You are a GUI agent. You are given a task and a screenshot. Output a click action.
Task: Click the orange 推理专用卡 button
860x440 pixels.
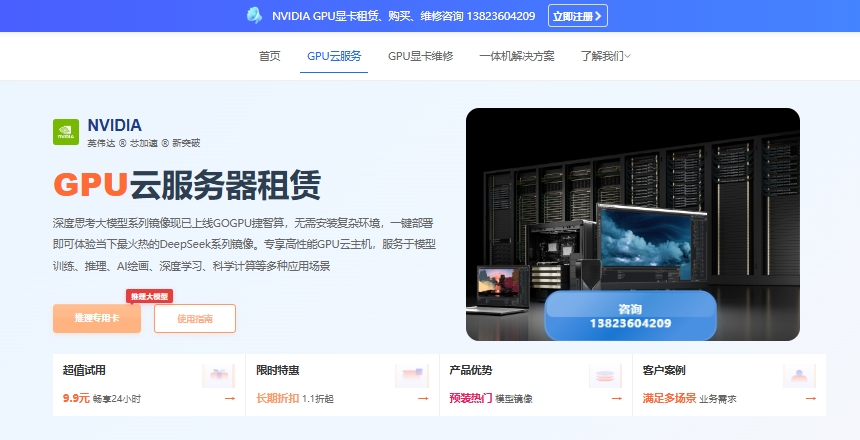(x=97, y=318)
